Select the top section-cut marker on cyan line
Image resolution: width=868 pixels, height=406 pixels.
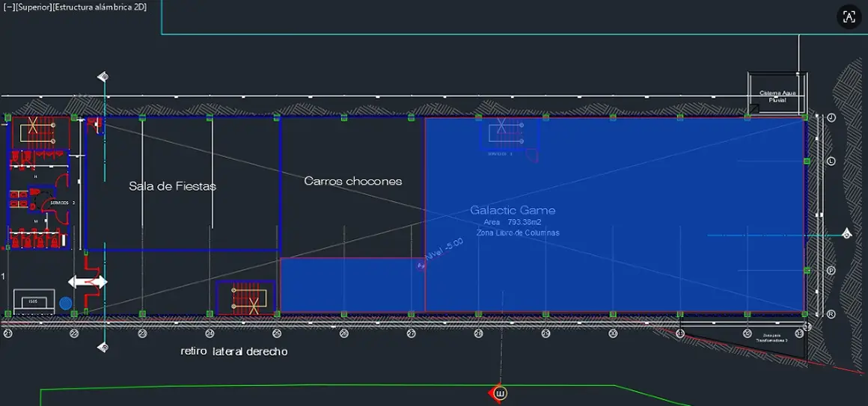(103, 76)
